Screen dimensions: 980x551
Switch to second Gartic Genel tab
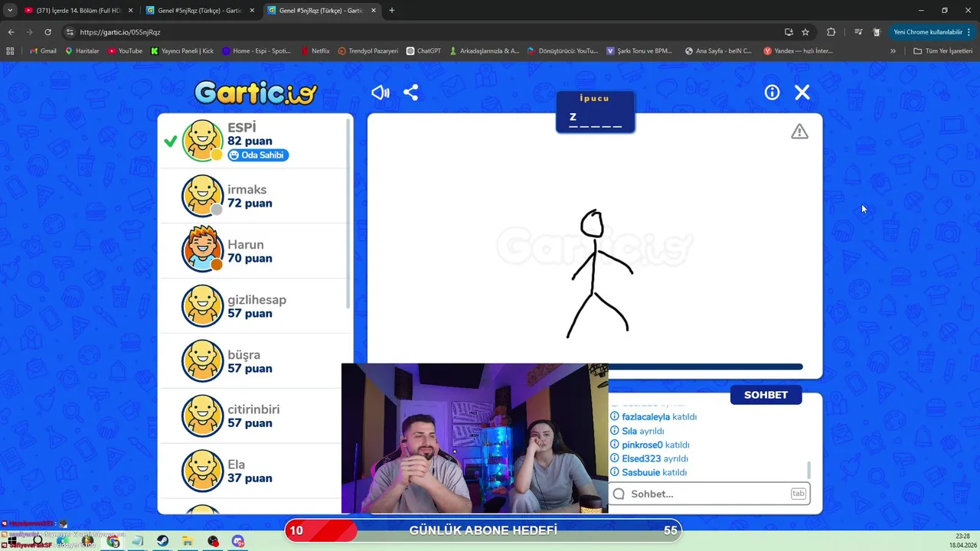[201, 11]
